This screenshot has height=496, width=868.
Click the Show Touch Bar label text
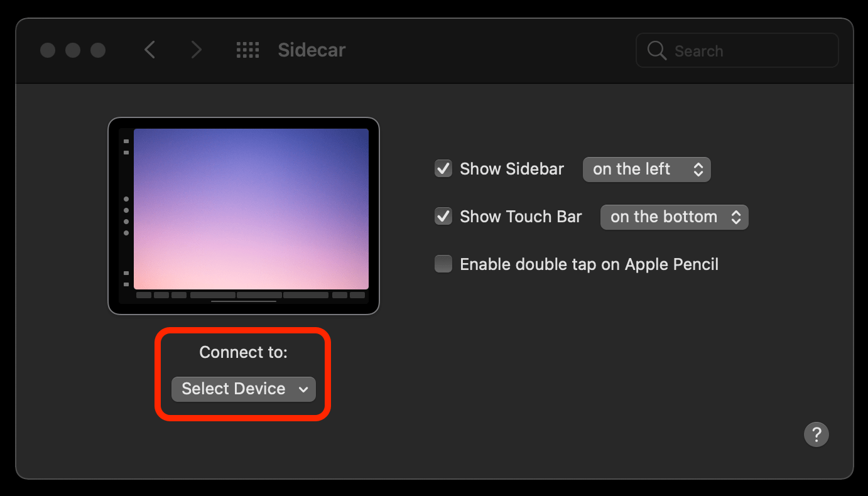(521, 217)
